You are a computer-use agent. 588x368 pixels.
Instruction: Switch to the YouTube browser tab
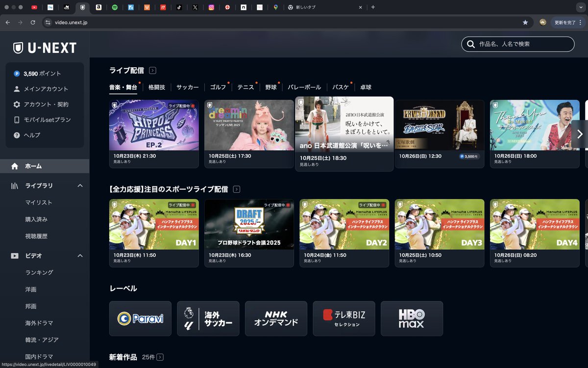point(34,7)
